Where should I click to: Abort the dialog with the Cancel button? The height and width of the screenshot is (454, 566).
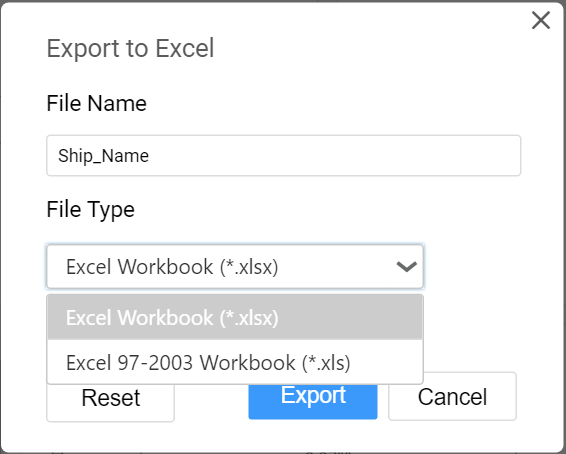tap(452, 396)
